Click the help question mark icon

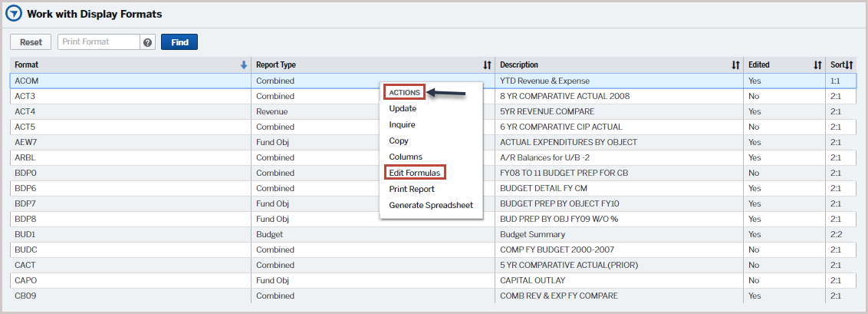[148, 42]
